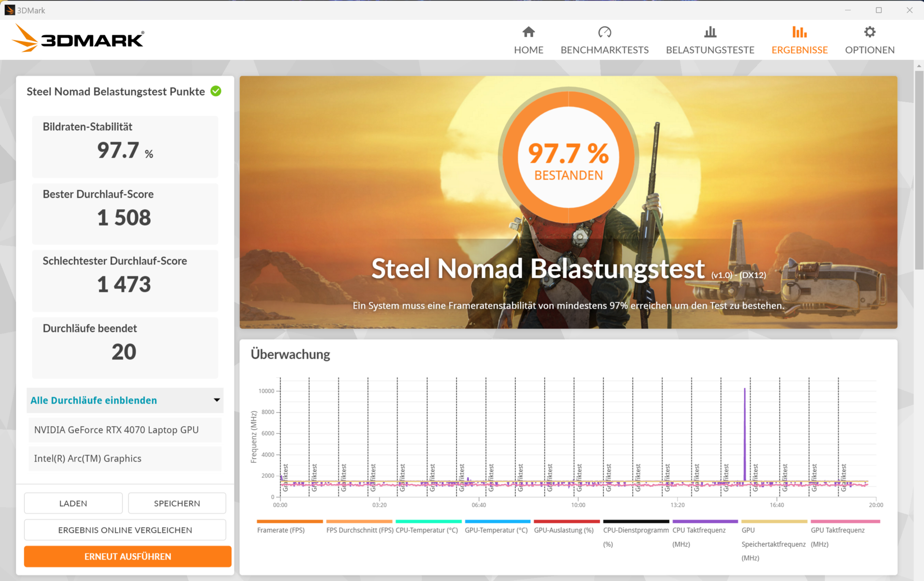924x581 pixels.
Task: Click the Bildraten-Stabilität 97.7 % value
Action: [x=125, y=150]
